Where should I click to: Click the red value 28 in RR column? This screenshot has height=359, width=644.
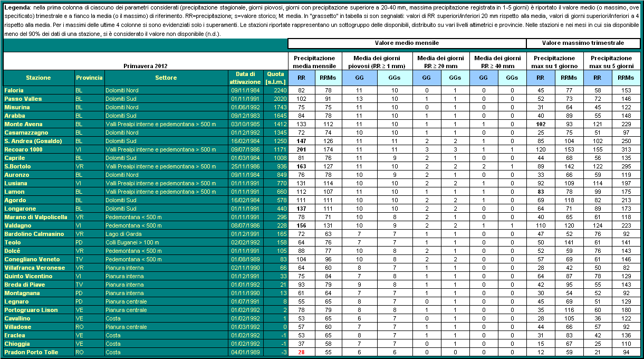(301, 352)
